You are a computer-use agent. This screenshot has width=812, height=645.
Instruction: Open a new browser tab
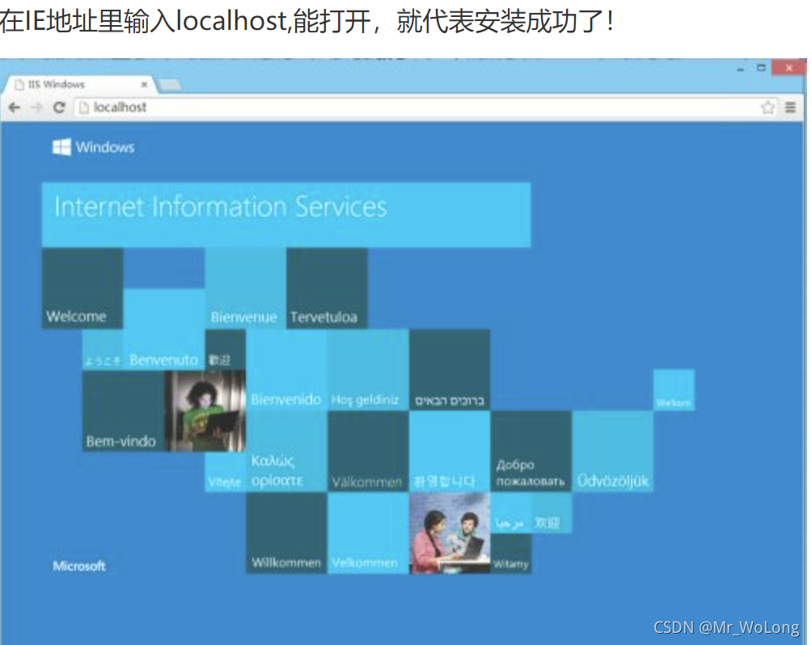169,85
